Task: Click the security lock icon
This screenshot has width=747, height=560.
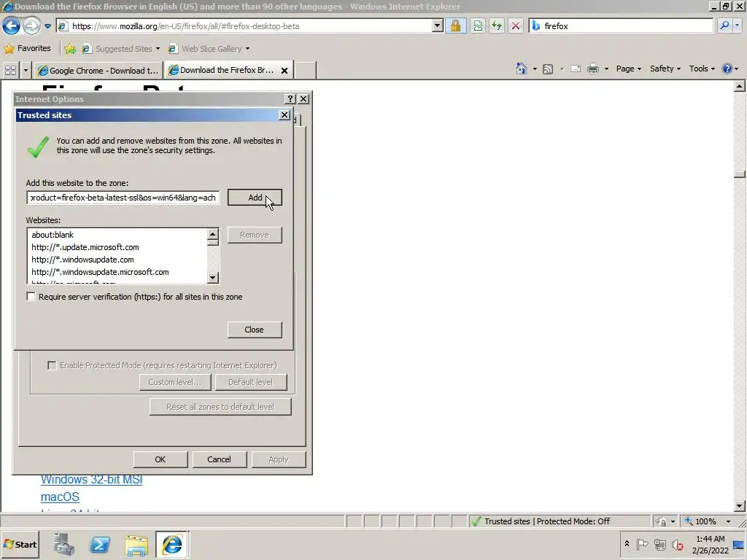Action: [455, 26]
